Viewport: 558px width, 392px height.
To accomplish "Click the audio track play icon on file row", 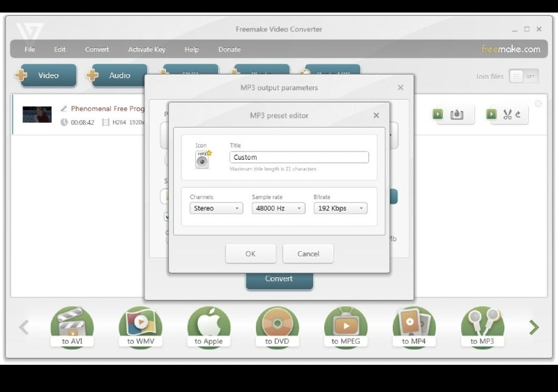I will coord(438,114).
